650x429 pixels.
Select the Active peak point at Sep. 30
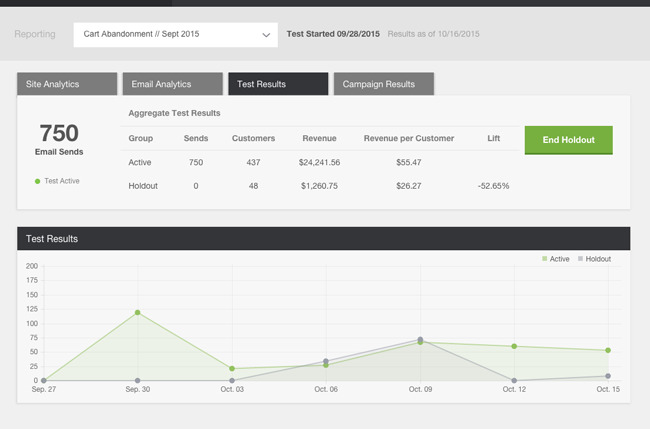[137, 313]
